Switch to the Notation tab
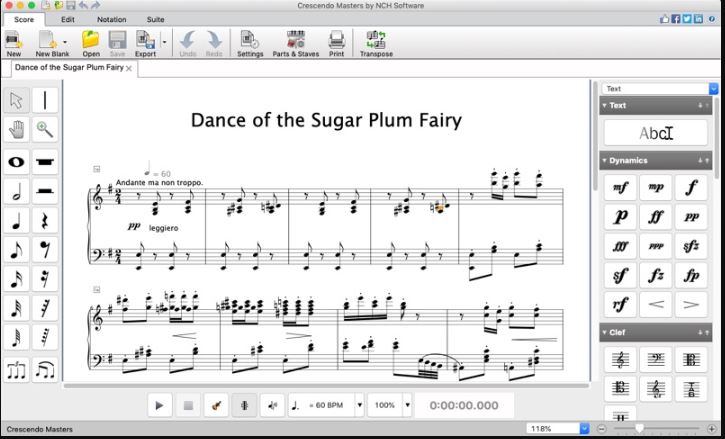This screenshot has height=439, width=725. (111, 19)
